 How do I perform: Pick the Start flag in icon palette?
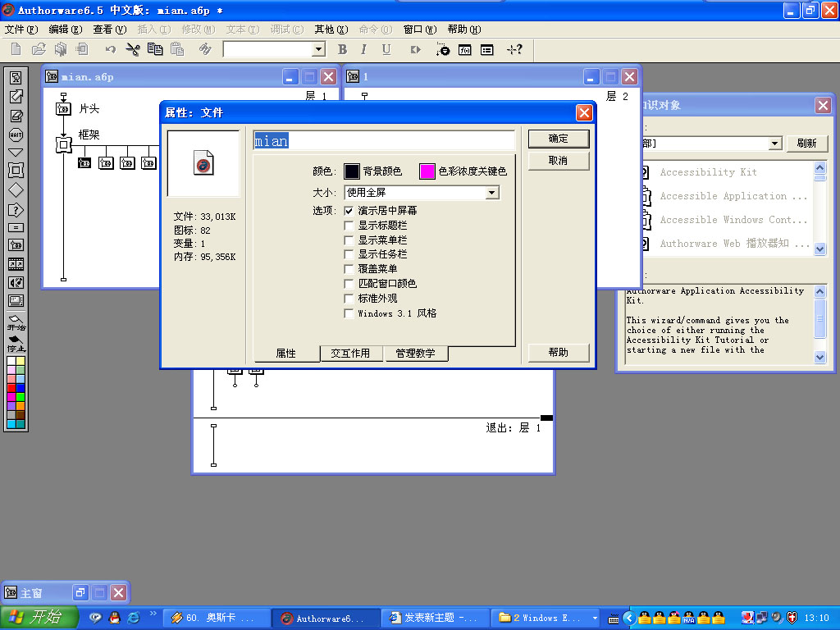pos(16,322)
